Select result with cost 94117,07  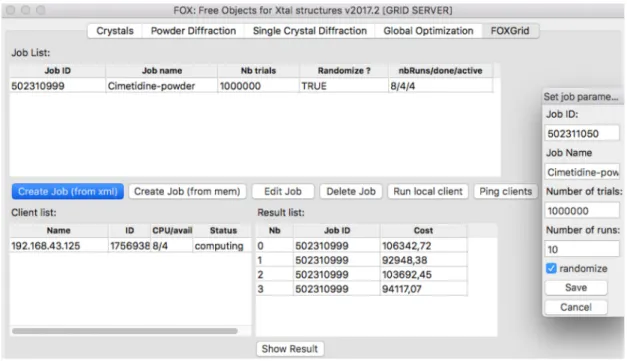pos(423,289)
